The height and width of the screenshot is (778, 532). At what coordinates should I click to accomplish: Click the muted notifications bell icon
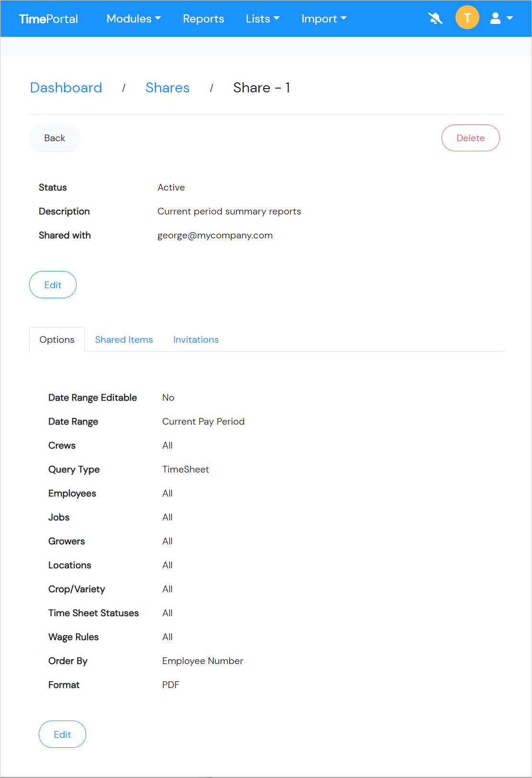(435, 19)
